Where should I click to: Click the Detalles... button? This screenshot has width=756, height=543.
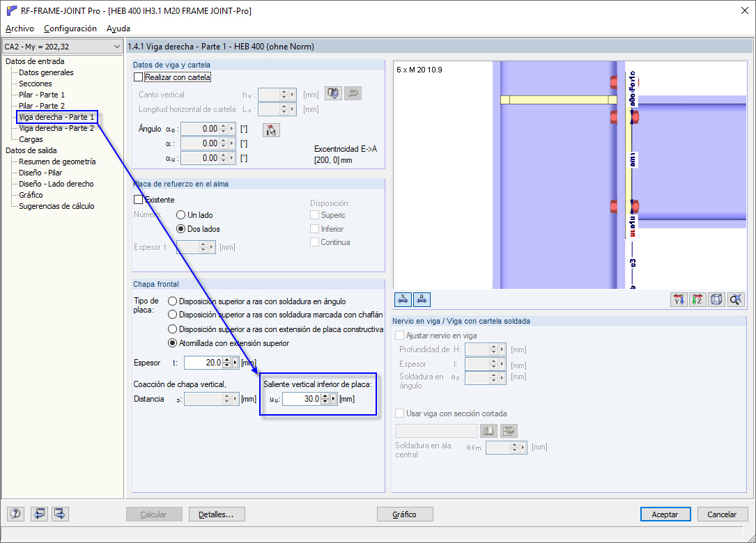click(x=217, y=514)
